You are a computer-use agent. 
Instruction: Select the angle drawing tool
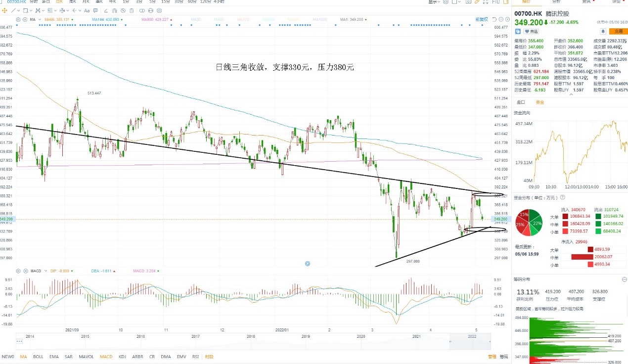coord(106,11)
